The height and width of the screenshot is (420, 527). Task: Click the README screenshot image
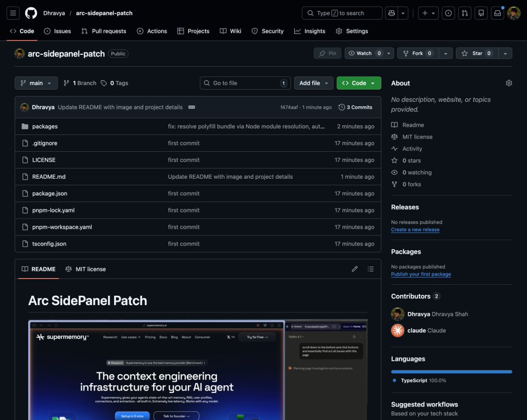click(x=198, y=370)
